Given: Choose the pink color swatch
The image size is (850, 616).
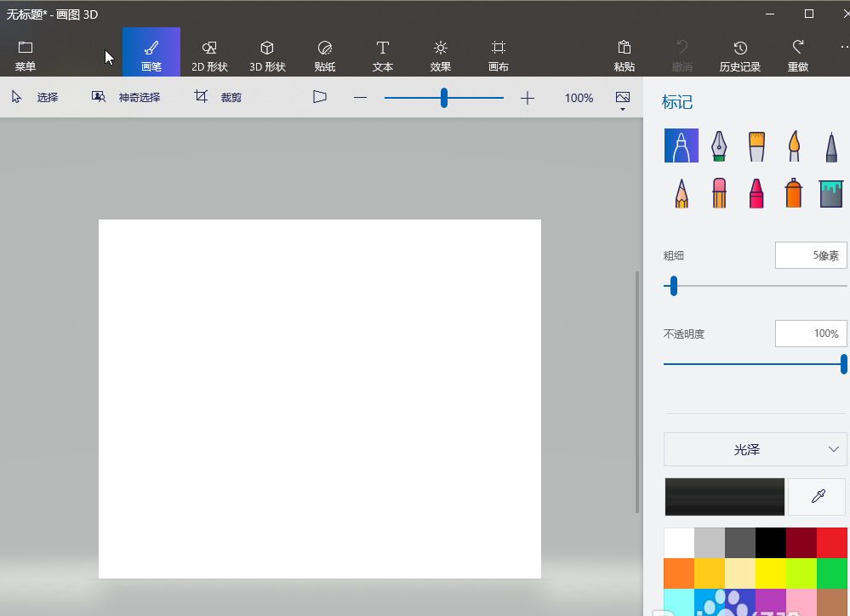Looking at the screenshot, I should [802, 602].
